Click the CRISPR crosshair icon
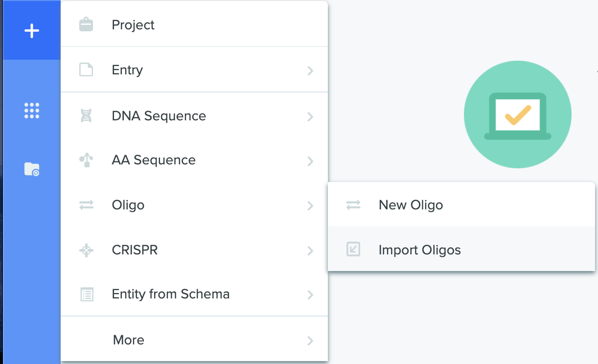This screenshot has width=598, height=364. point(86,250)
